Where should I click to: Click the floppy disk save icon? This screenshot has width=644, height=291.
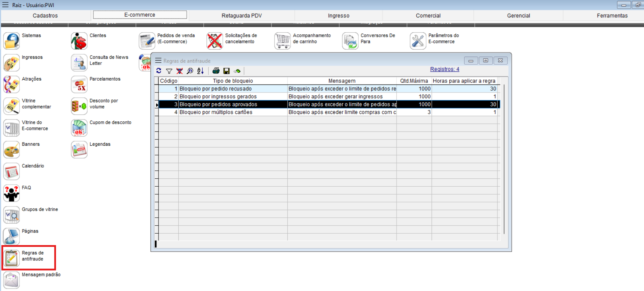(227, 71)
